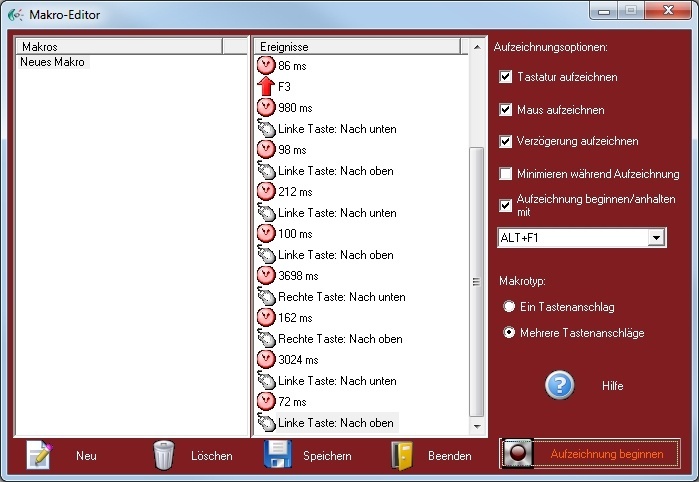699x482 pixels.
Task: Select the 212 ms delay text
Action: 295,192
